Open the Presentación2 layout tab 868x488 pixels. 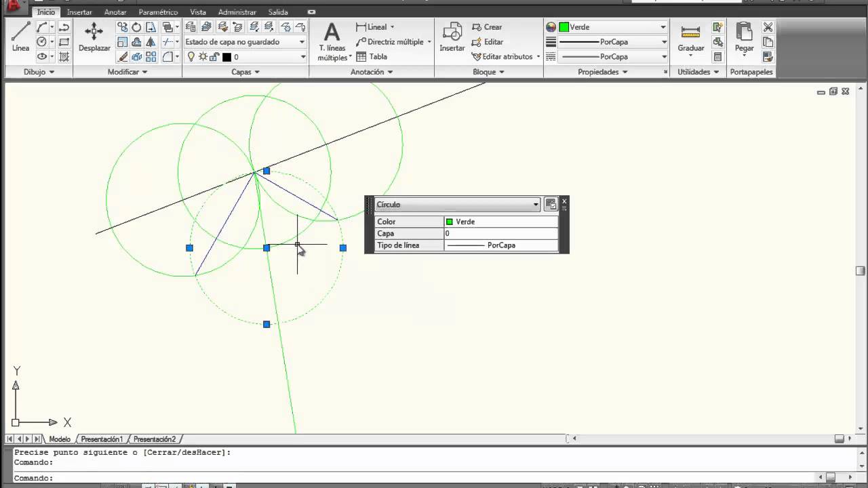point(155,439)
